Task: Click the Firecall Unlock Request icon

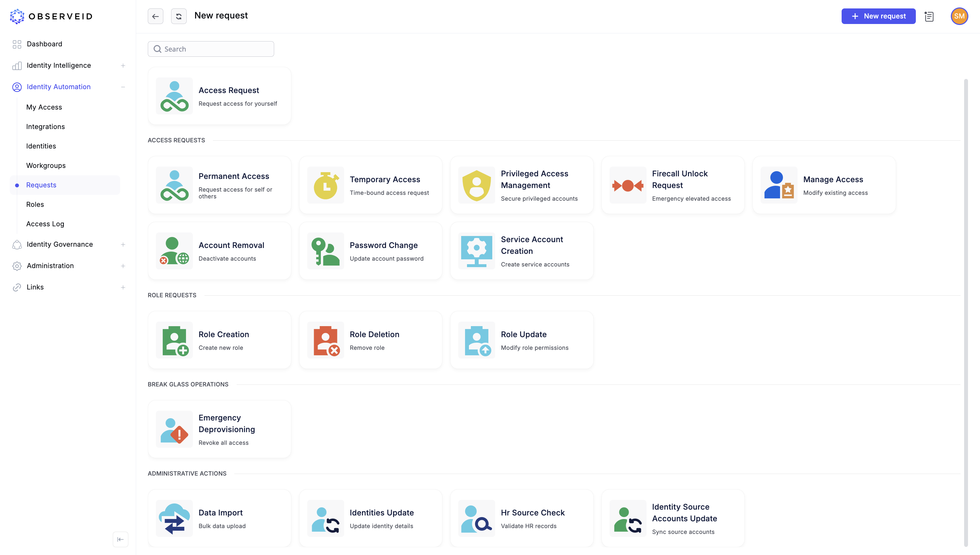Action: pos(627,185)
